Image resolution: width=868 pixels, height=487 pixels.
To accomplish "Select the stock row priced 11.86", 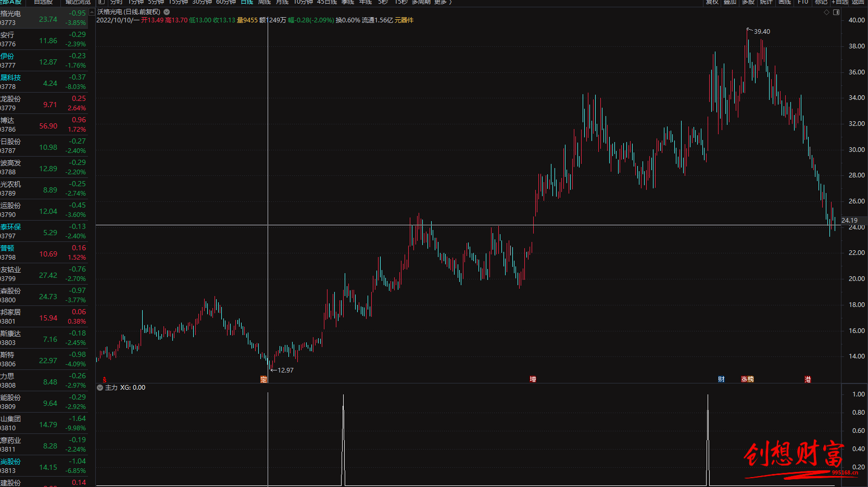I will coord(44,40).
